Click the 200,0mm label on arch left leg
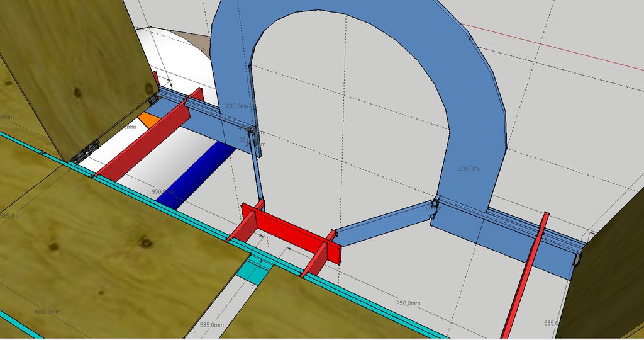644x340 pixels. click(238, 106)
